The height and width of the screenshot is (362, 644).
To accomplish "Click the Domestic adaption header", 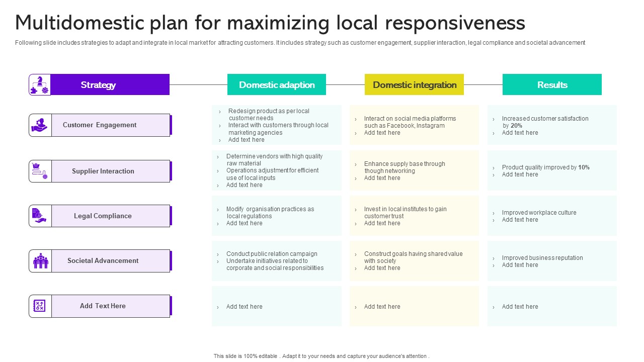I will tap(277, 84).
